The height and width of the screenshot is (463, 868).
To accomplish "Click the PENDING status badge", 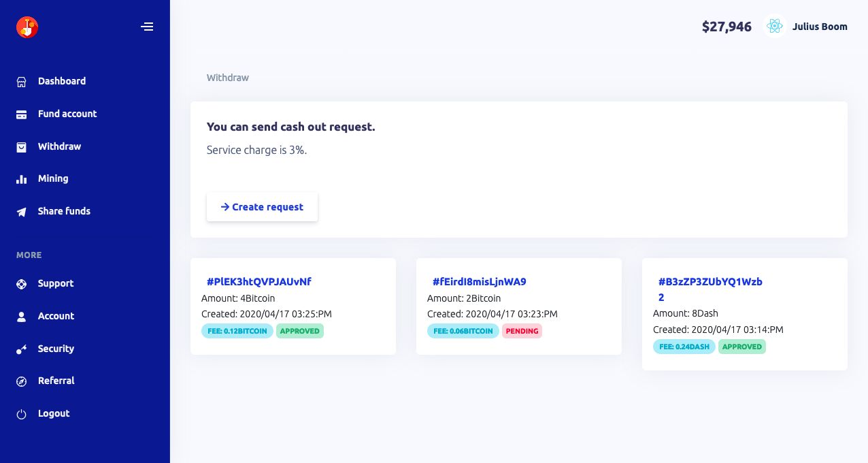I will pyautogui.click(x=522, y=332).
